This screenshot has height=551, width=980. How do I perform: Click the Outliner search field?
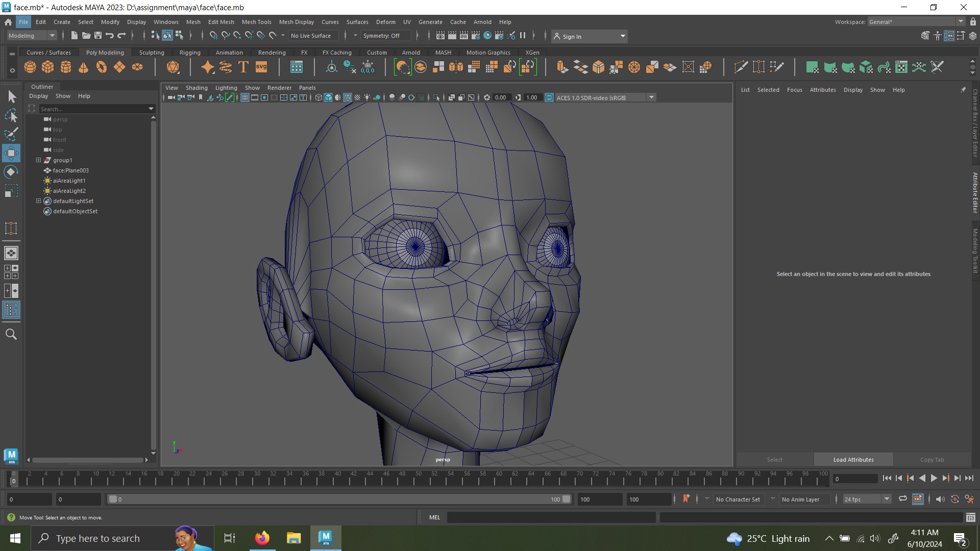97,109
